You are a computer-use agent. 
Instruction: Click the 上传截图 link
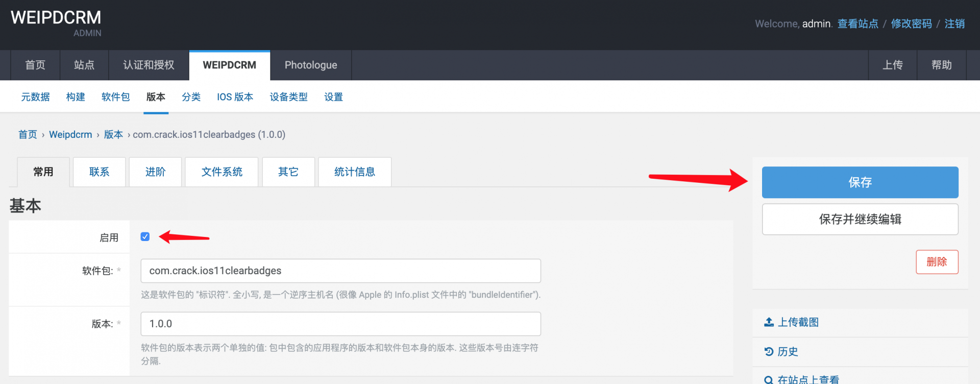point(798,322)
